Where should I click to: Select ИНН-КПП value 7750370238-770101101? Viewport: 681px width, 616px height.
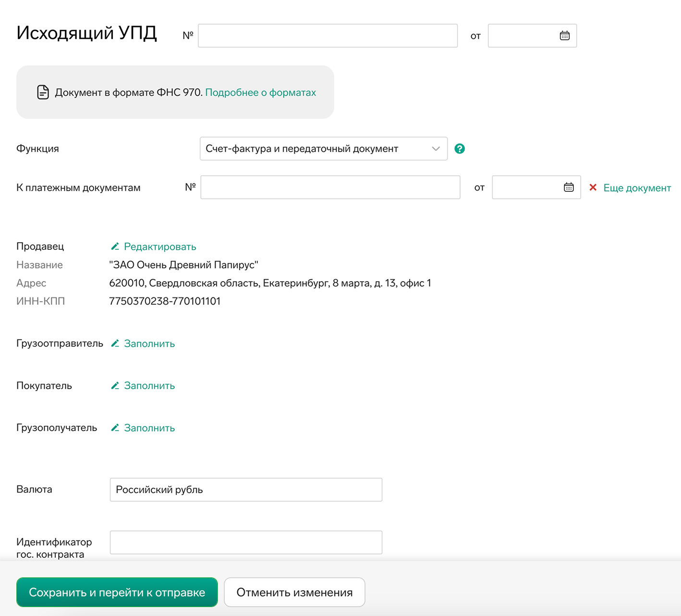tap(165, 301)
